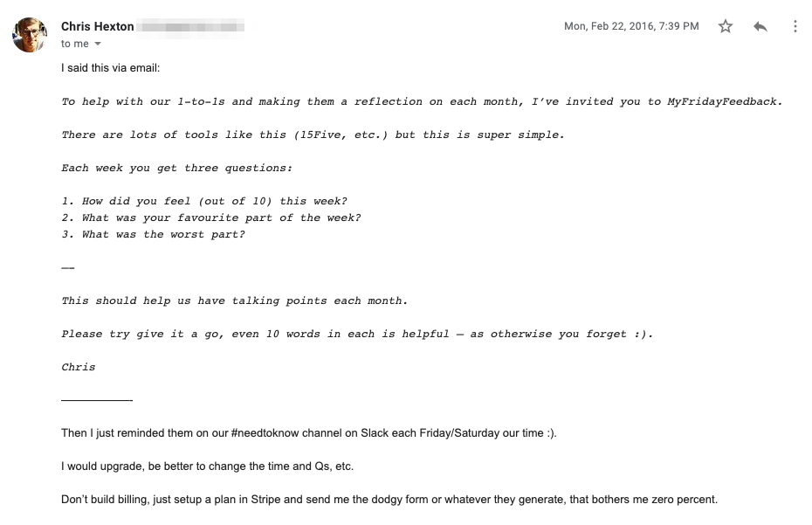
Task: Star this email from Chris Hexton
Action: click(726, 27)
